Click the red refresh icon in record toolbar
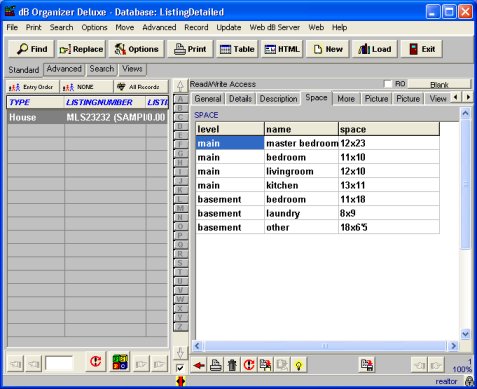Screen dimensions: 477x389 click(x=249, y=365)
